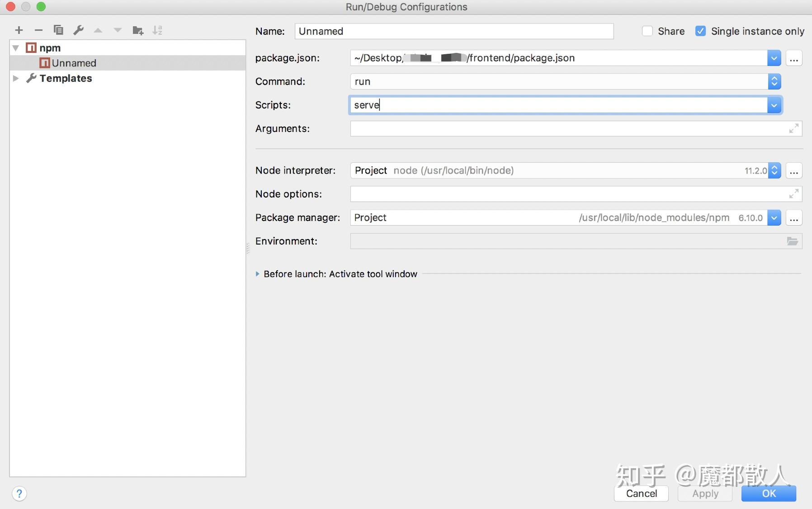
Task: Confirm with the OK button
Action: pyautogui.click(x=769, y=494)
